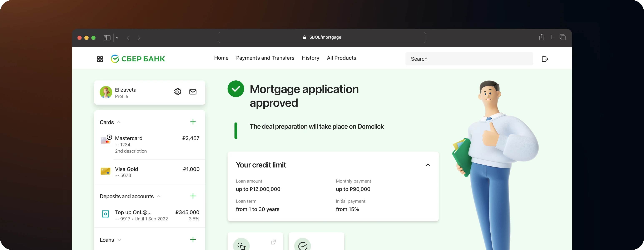Open a new browser tab with plus
The image size is (644, 250).
click(x=552, y=37)
